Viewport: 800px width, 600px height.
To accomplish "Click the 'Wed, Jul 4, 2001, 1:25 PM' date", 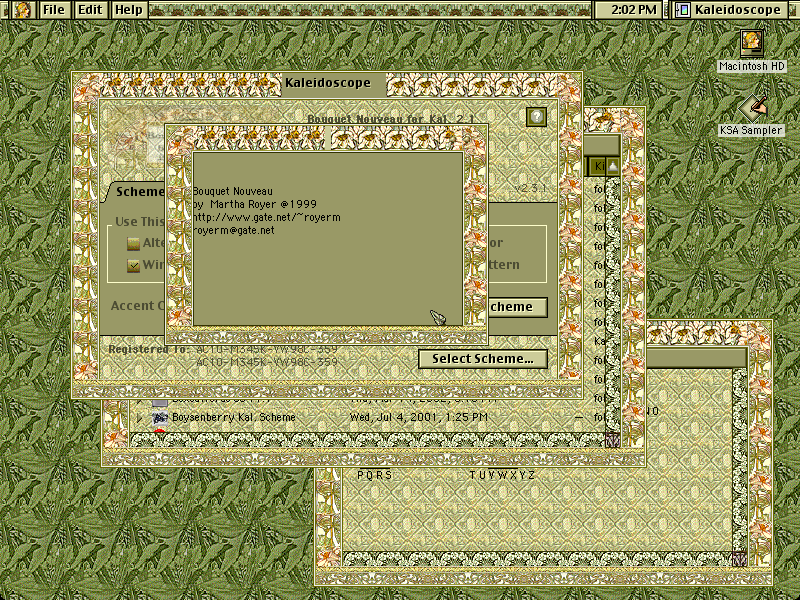I will [418, 417].
